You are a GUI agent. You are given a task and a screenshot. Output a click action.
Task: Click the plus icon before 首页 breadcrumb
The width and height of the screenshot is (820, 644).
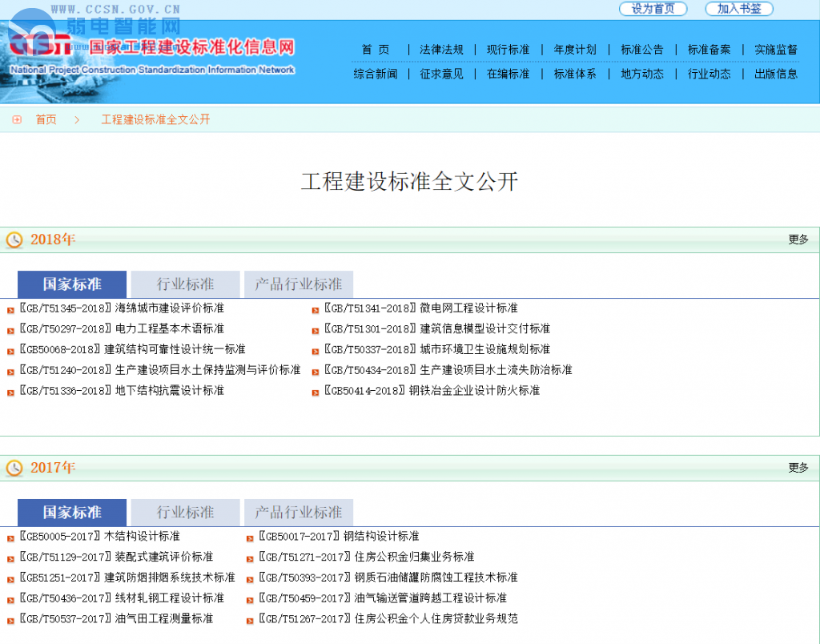coord(17,120)
